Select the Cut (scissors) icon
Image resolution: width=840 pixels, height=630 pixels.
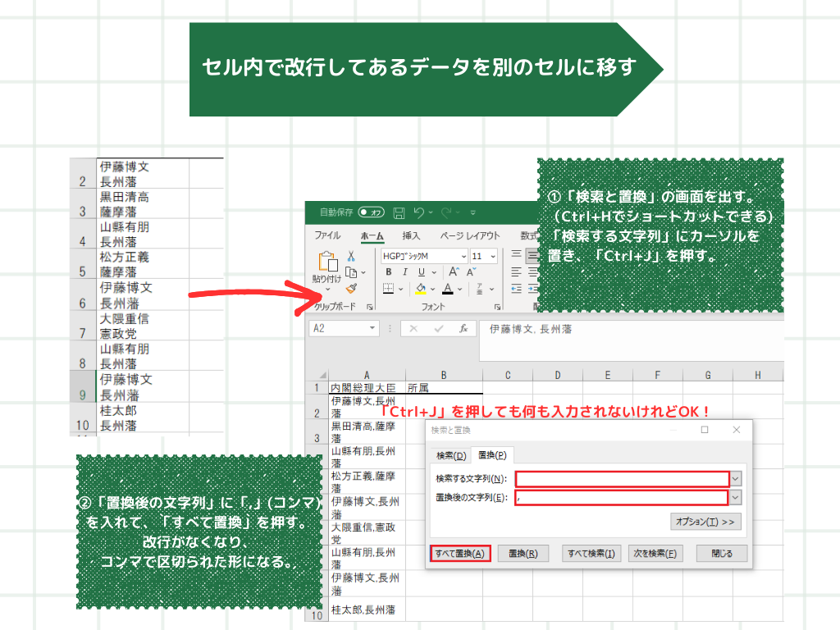point(350,256)
